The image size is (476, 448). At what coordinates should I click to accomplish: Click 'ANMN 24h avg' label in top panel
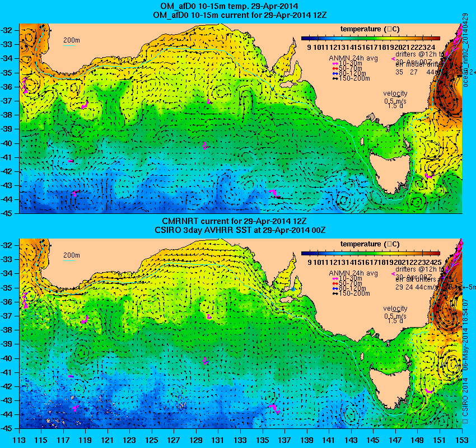tap(353, 58)
